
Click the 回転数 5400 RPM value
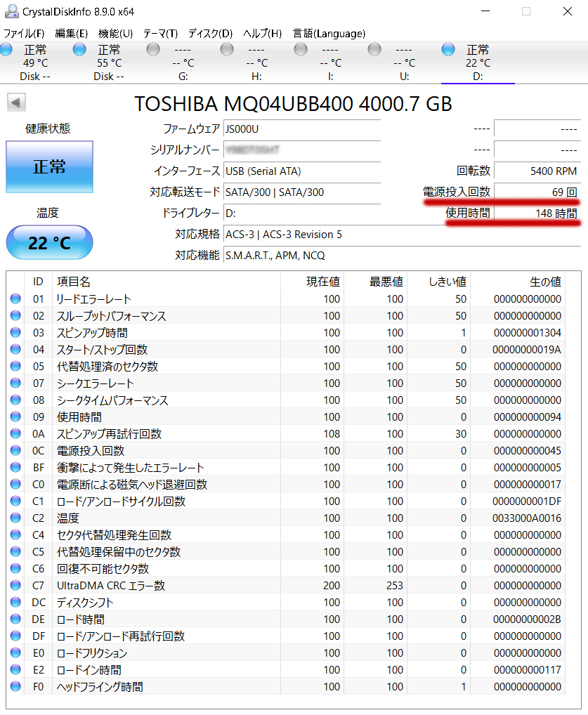point(537,171)
